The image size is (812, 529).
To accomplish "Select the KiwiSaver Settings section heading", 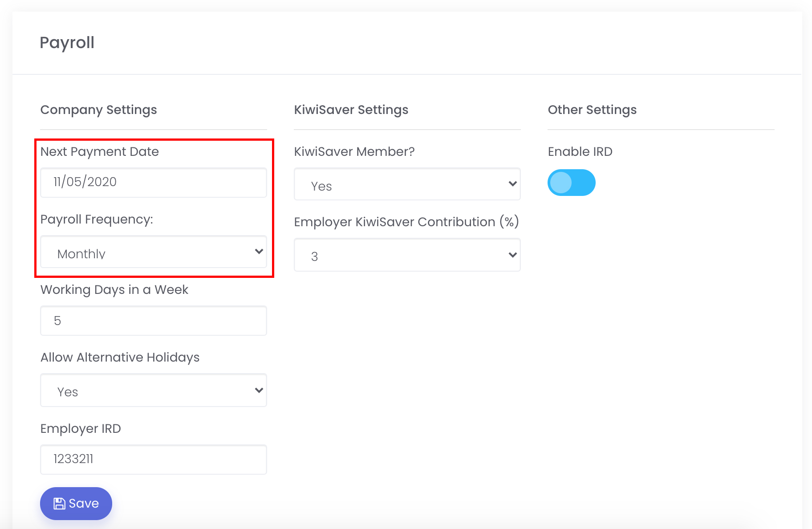I will (x=351, y=110).
